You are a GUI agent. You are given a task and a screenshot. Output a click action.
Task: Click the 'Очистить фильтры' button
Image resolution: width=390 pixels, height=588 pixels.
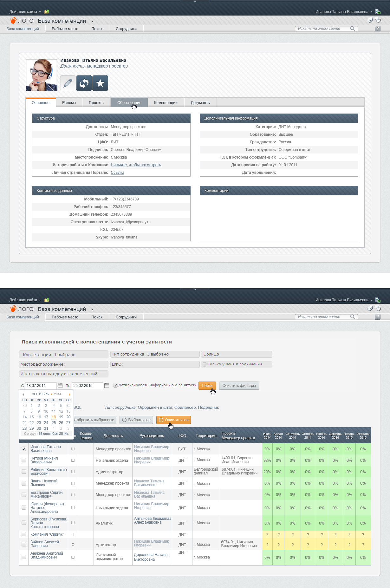pos(239,386)
